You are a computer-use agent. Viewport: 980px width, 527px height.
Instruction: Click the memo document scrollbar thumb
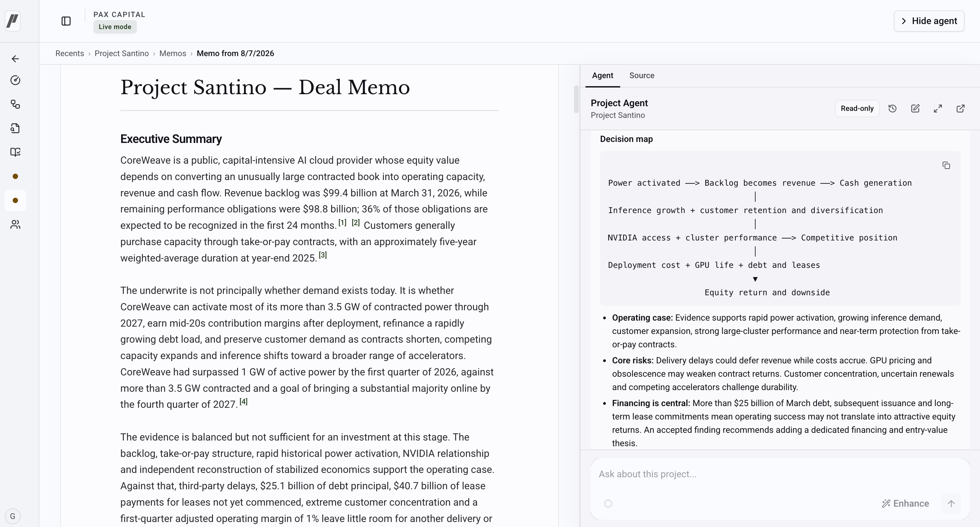pyautogui.click(x=576, y=99)
